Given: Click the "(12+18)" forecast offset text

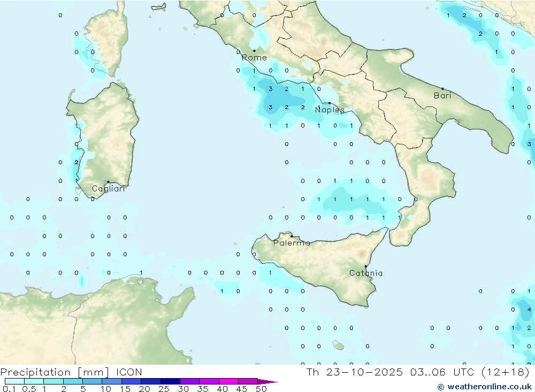Looking at the screenshot, I should (506, 372).
